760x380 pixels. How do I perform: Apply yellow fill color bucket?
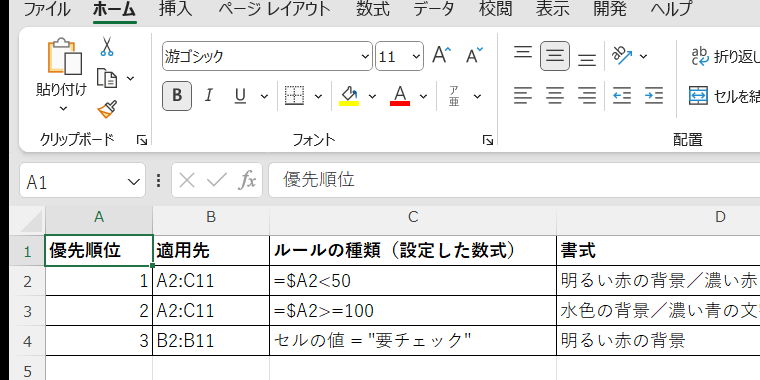[349, 95]
